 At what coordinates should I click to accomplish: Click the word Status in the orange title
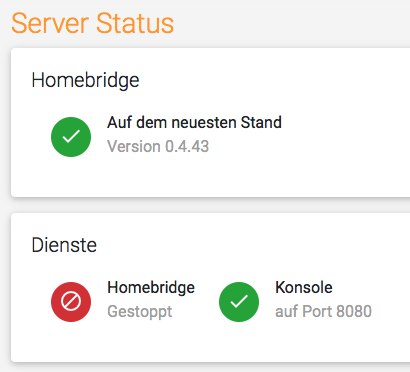click(135, 23)
